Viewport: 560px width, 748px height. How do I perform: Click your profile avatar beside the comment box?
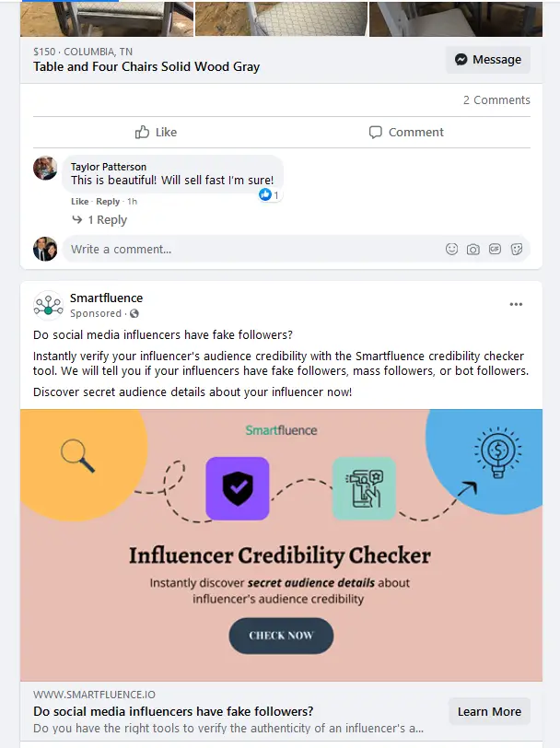[x=45, y=249]
